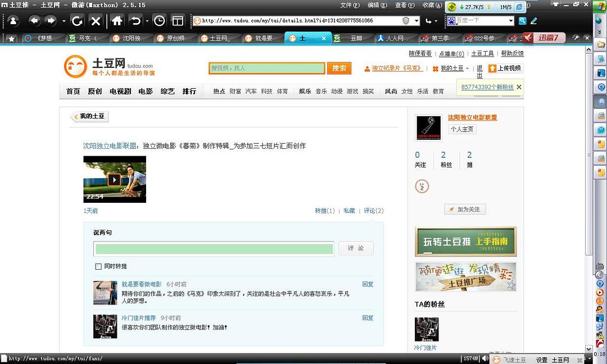Tick the 同时转推 checkbox
The height and width of the screenshot is (364, 607).
coord(98,266)
